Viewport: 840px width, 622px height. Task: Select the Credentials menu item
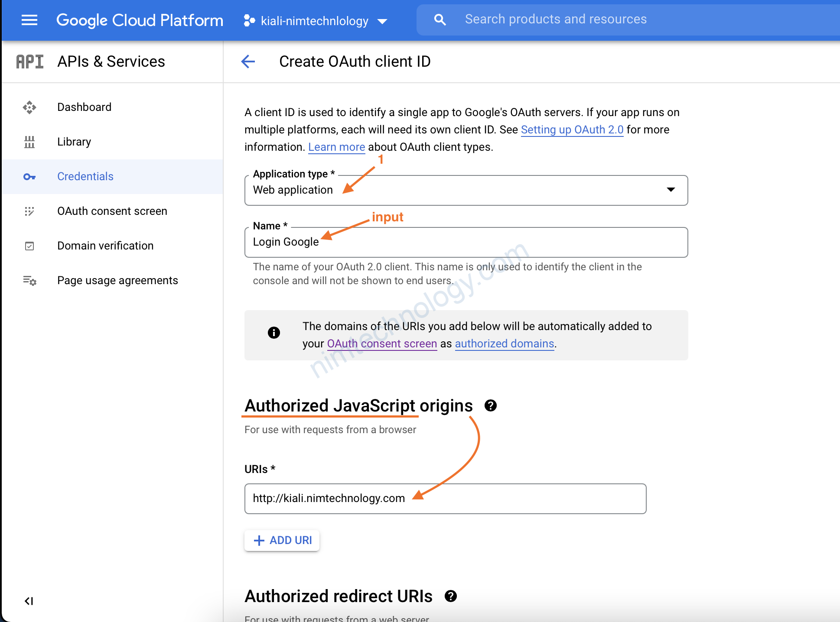coord(113,176)
